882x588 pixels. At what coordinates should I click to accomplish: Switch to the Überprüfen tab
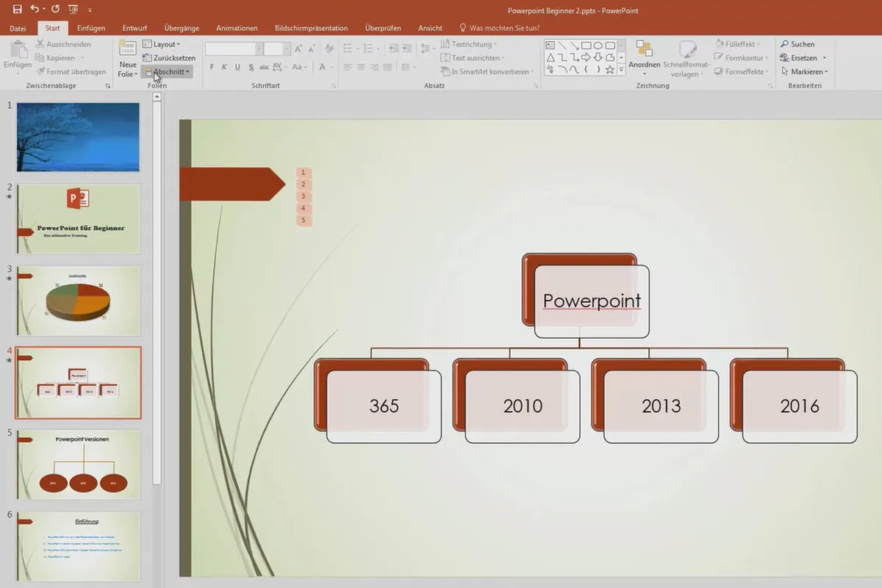point(383,28)
